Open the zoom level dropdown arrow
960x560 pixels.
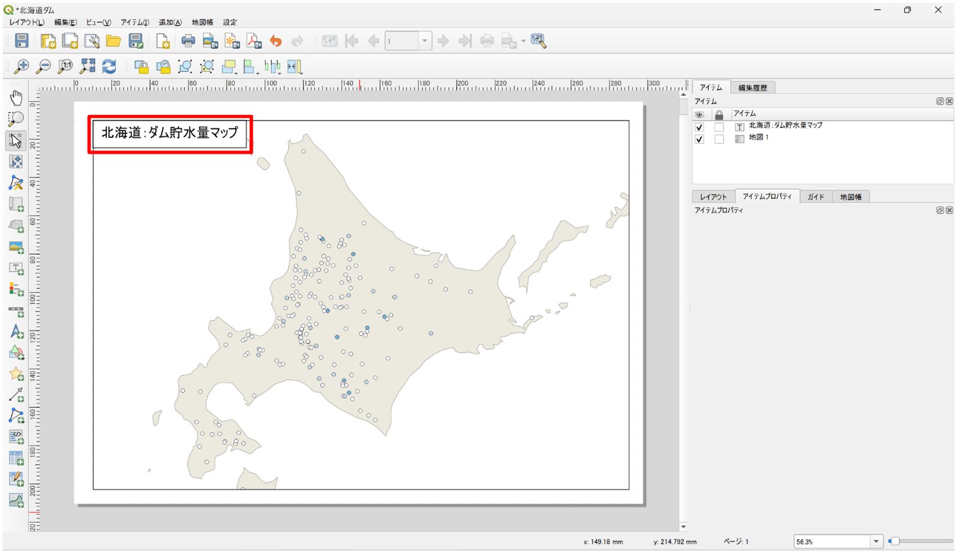click(x=876, y=541)
